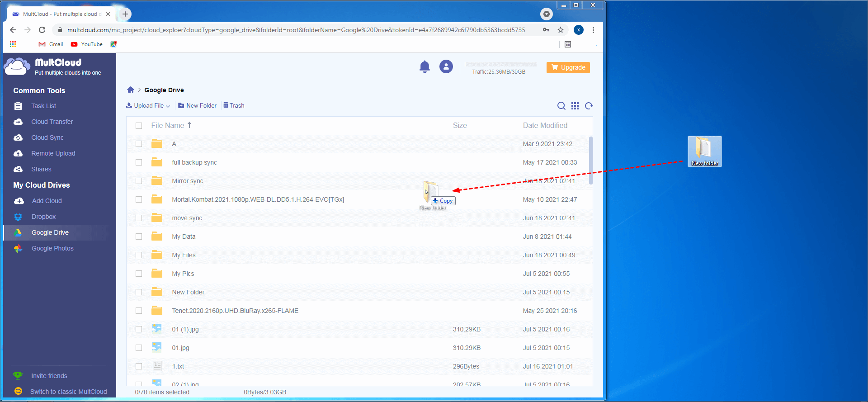
Task: Expand the Upload File dropdown
Action: (148, 106)
